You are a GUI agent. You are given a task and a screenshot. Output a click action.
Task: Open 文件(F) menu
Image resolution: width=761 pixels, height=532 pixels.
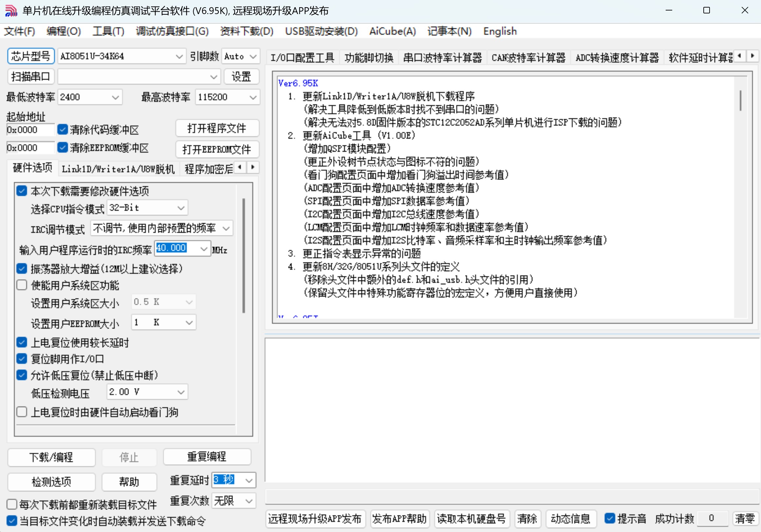point(19,31)
